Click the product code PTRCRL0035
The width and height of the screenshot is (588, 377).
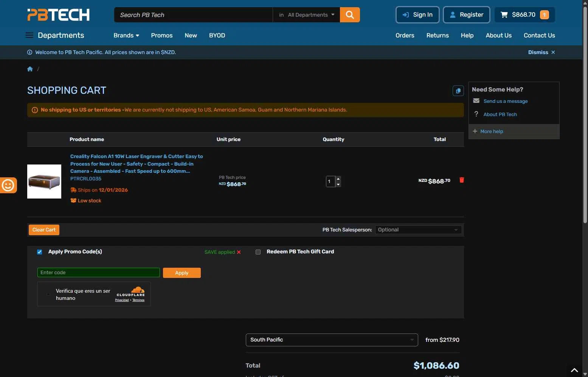[x=86, y=179]
